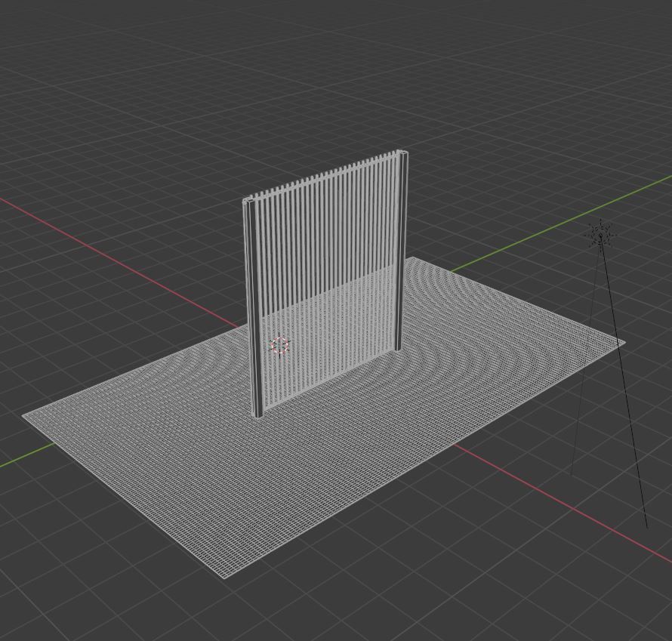Select the left thick fence post
The height and width of the screenshot is (641, 672).
[252, 307]
